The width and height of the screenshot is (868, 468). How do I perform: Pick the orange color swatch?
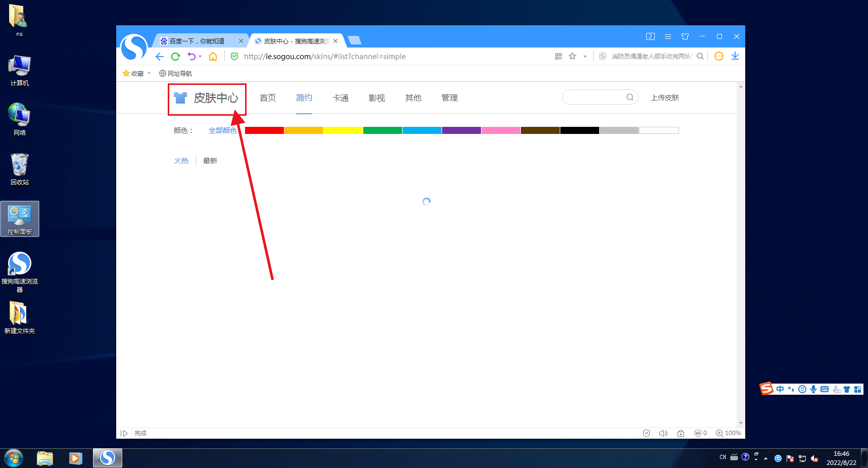pos(304,130)
